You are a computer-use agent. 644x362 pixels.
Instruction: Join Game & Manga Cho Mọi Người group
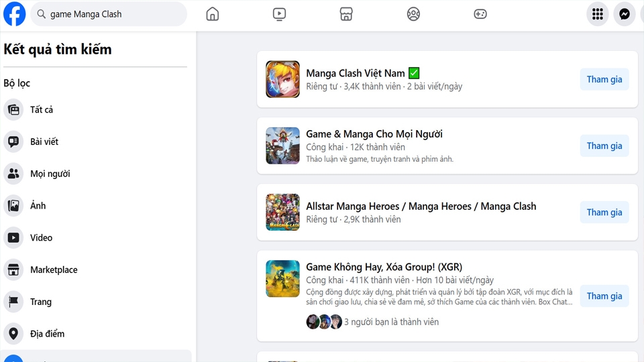(604, 145)
